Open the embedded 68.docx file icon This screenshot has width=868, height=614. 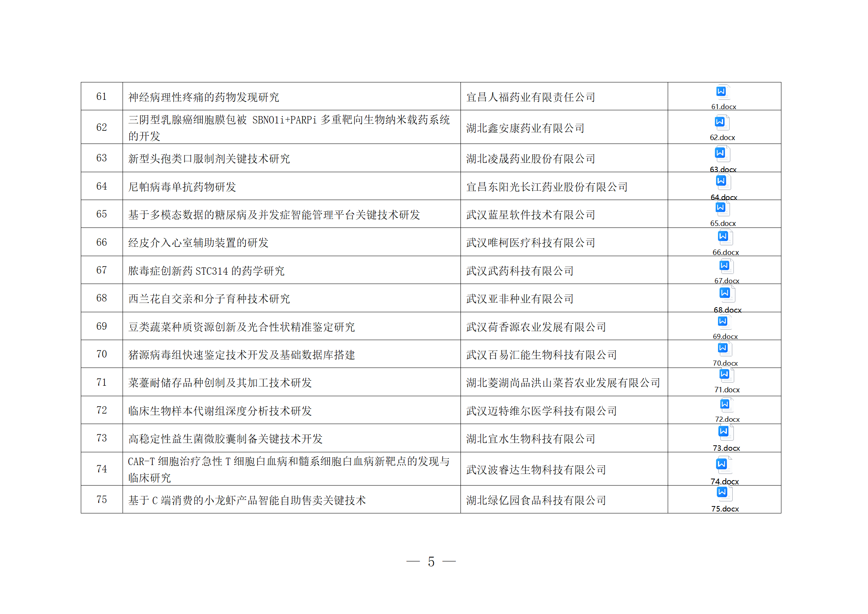[x=727, y=299]
